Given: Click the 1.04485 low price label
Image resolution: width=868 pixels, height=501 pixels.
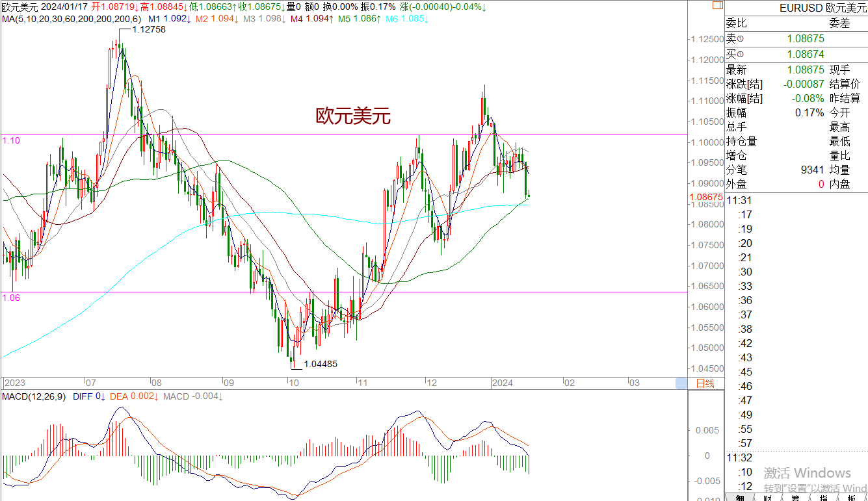Looking at the screenshot, I should pos(321,365).
